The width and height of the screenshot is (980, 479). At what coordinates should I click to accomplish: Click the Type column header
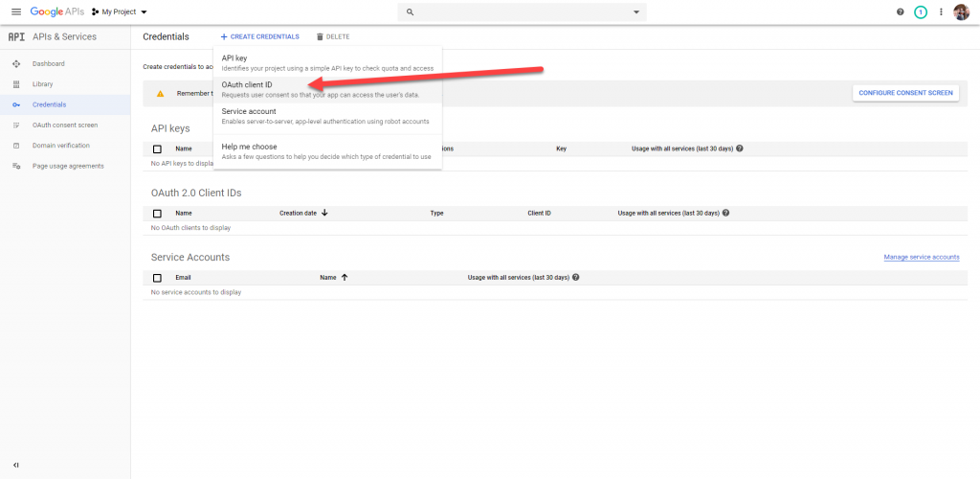(x=436, y=214)
